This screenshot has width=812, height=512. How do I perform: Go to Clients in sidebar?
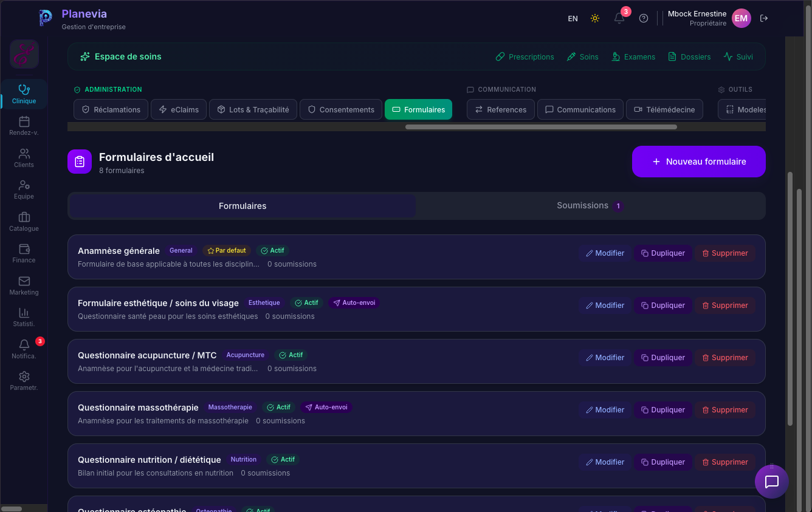pyautogui.click(x=24, y=158)
